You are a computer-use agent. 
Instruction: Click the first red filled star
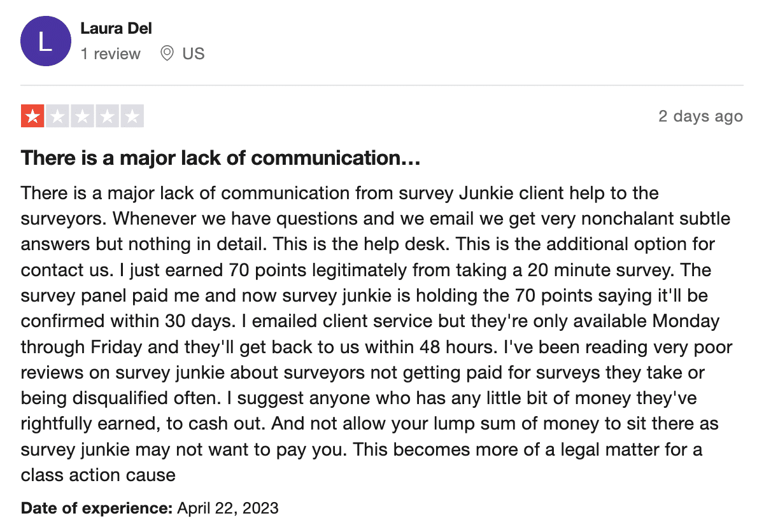pos(32,116)
